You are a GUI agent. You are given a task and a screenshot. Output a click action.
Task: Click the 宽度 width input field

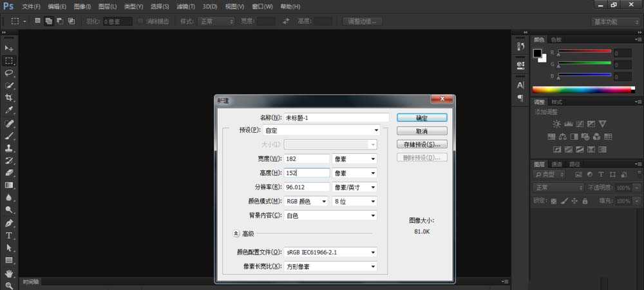(307, 159)
